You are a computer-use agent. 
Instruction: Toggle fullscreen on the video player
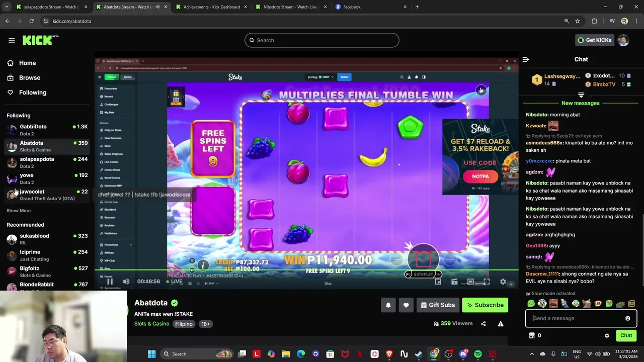487,282
